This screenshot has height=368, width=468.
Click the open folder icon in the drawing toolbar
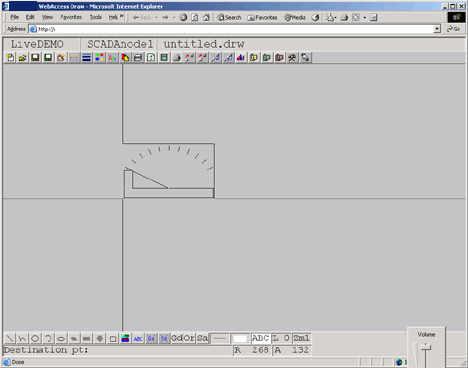22,58
